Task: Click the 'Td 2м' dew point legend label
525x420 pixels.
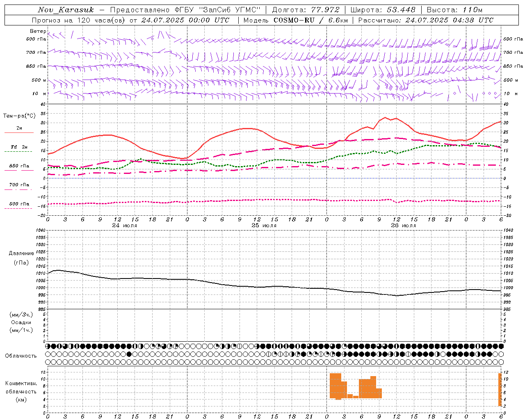Action: (19, 147)
